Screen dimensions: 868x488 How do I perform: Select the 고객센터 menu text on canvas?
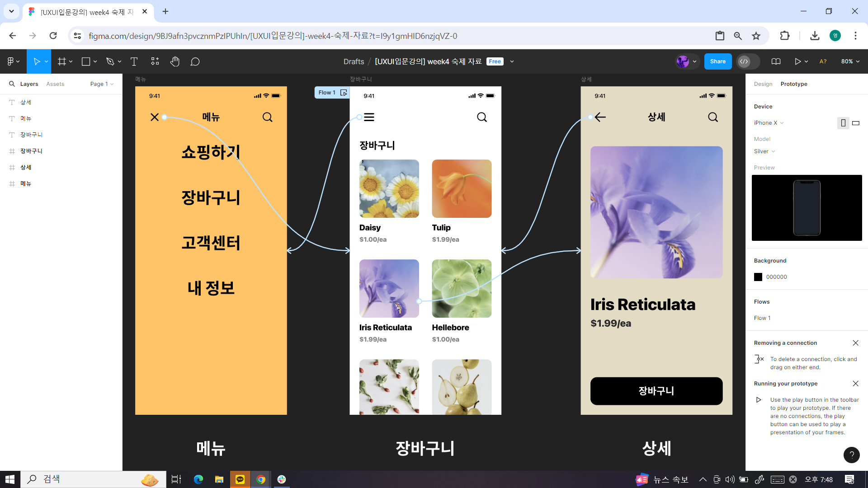[211, 243]
